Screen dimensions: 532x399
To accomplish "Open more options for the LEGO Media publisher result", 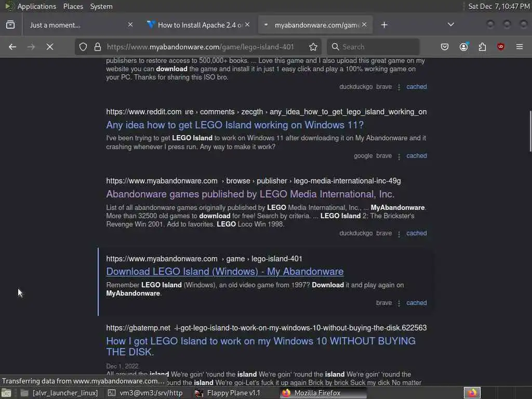I will coord(399,234).
